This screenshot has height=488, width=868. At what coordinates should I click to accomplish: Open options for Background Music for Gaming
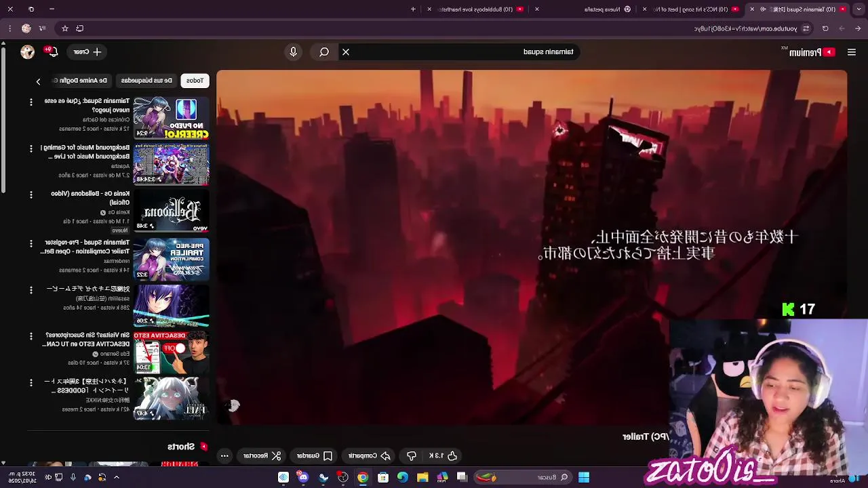(31, 148)
